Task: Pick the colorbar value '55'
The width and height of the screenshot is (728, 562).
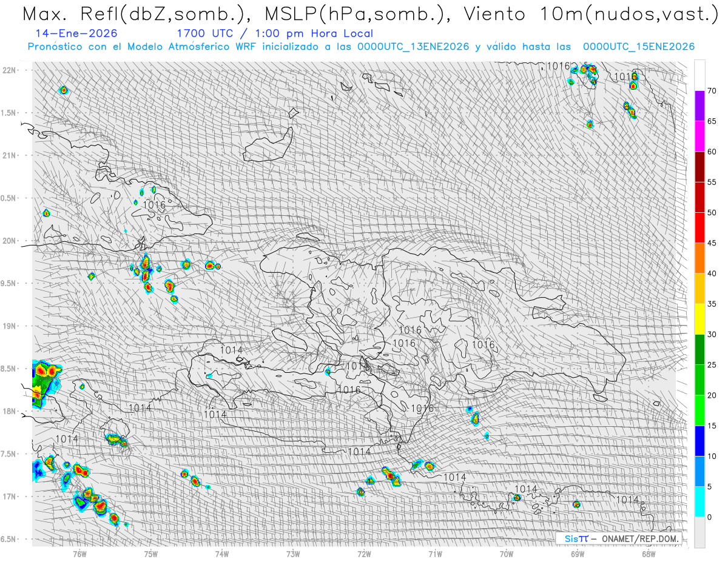Action: [x=712, y=182]
